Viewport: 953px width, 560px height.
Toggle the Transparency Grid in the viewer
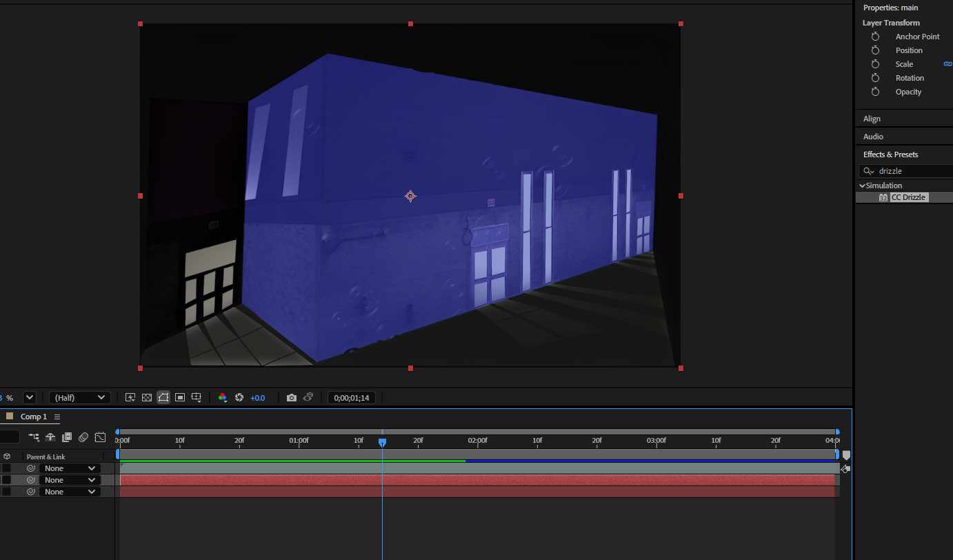147,397
